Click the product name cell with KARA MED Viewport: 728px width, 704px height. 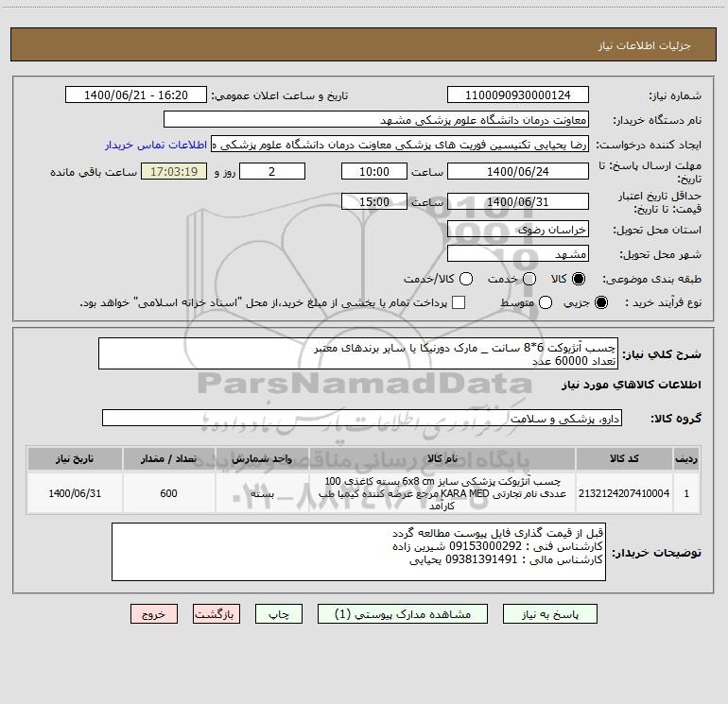[x=442, y=493]
